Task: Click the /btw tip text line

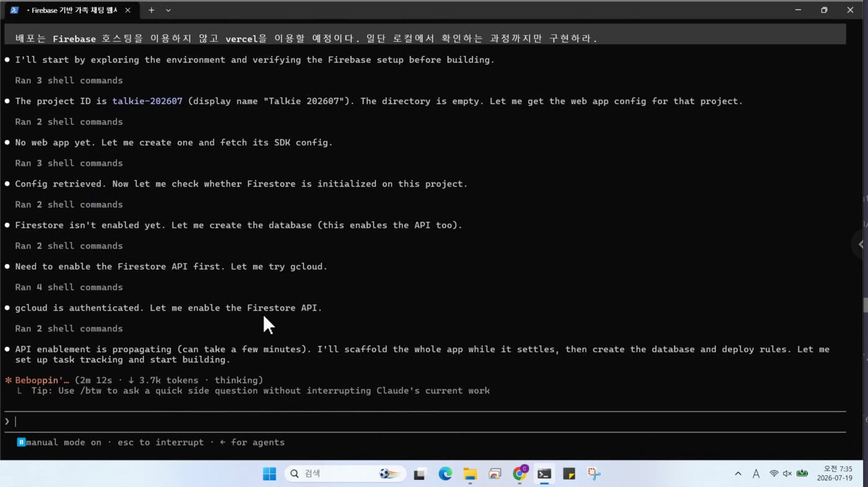Action: (x=254, y=390)
